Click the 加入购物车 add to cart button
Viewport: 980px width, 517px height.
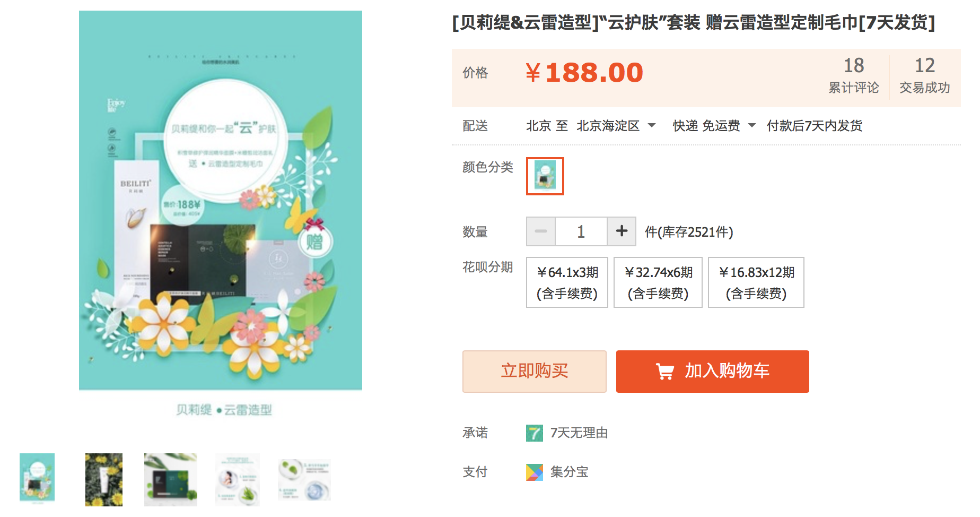pyautogui.click(x=712, y=371)
